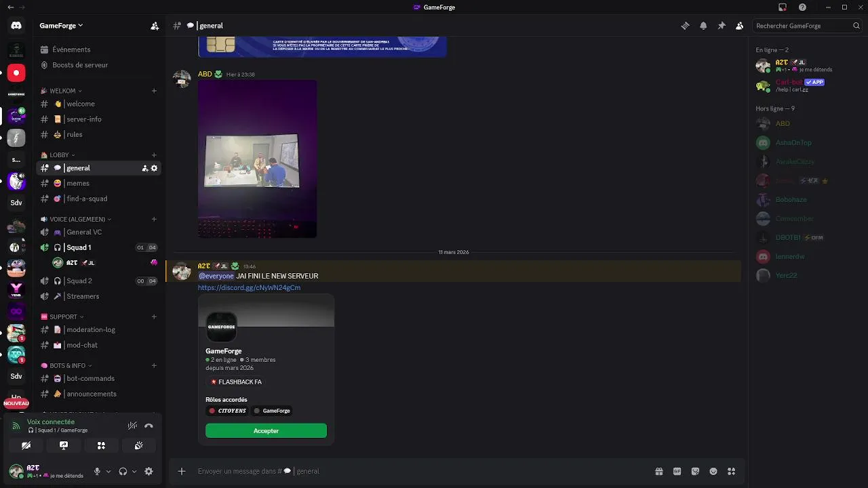Open Discord direct messages home icon
868x488 pixels.
click(16, 26)
